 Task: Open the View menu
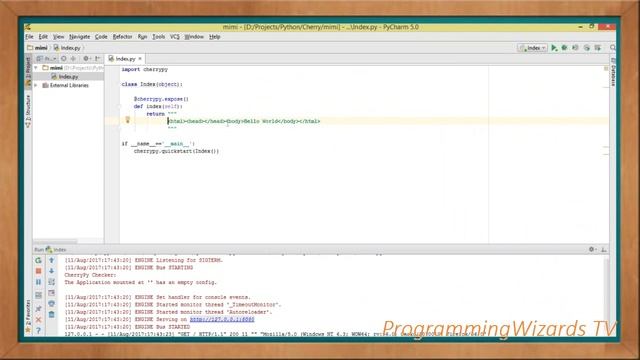[x=58, y=37]
